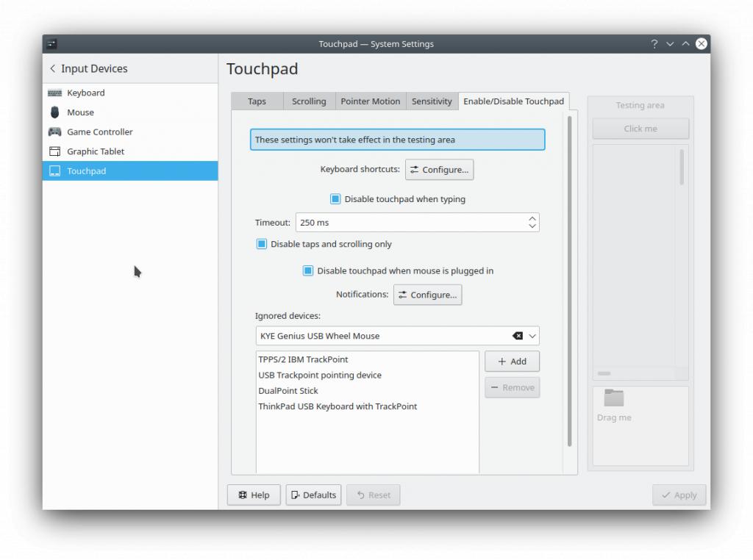Click the settings panel vertical scrollbar
Image resolution: width=753 pixels, height=560 pixels.
pos(569,279)
